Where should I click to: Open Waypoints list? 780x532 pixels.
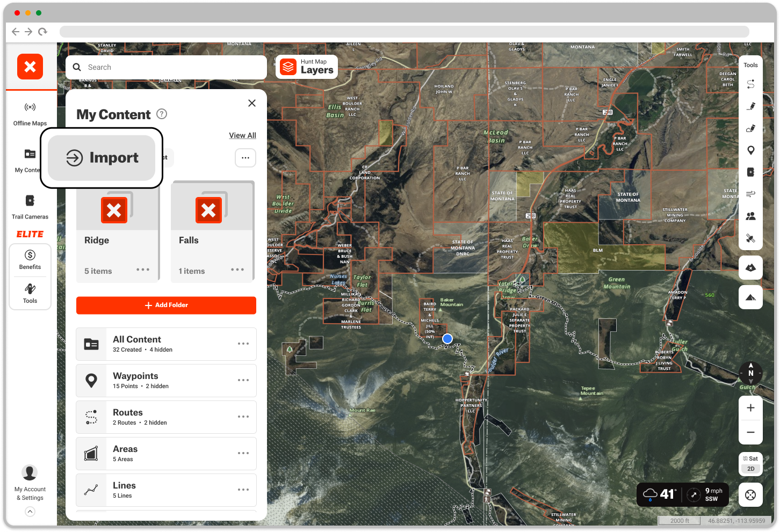pyautogui.click(x=166, y=381)
